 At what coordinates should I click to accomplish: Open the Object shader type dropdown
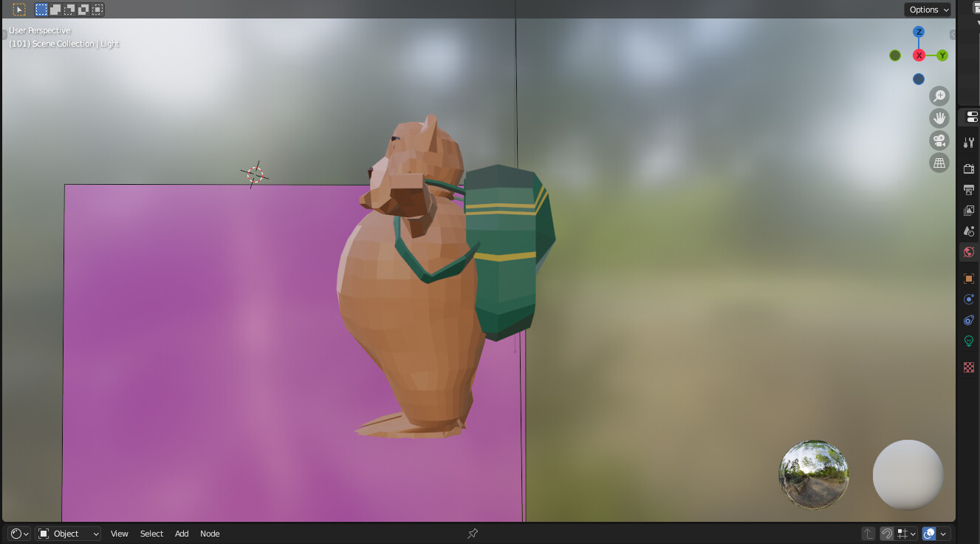(x=69, y=534)
